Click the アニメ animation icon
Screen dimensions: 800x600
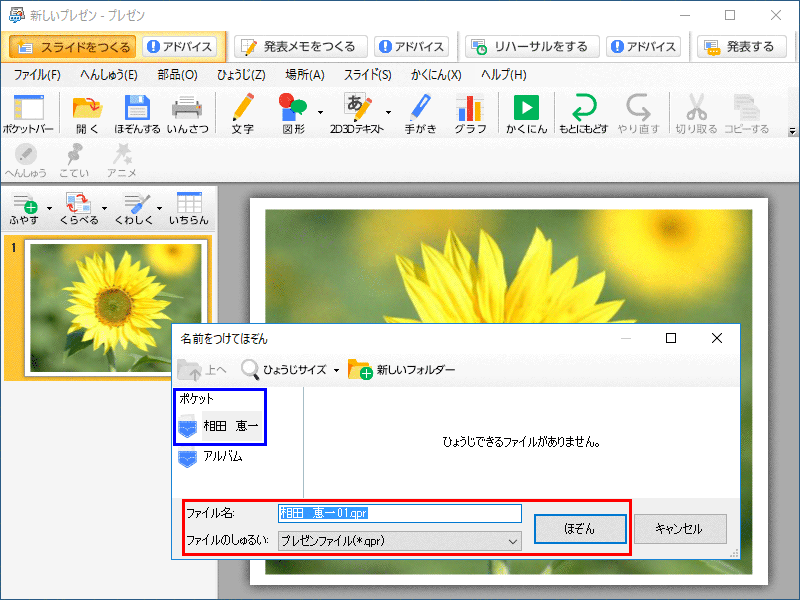click(x=122, y=154)
